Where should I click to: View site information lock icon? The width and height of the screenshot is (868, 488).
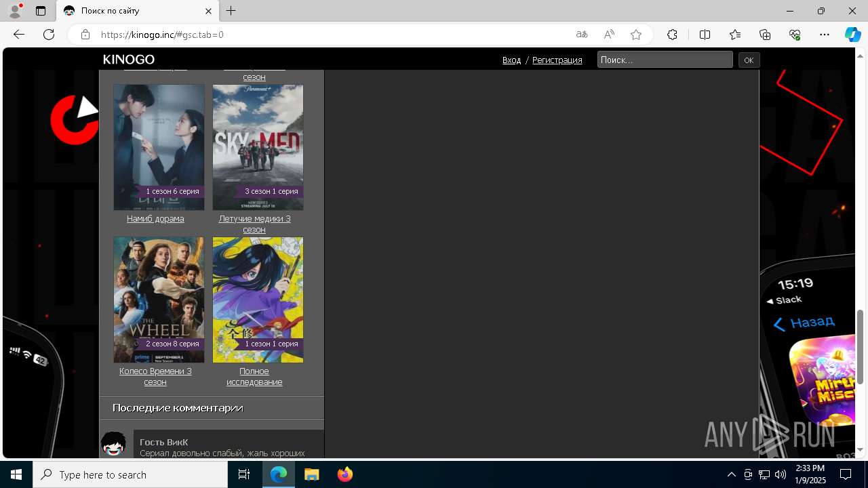pyautogui.click(x=85, y=35)
